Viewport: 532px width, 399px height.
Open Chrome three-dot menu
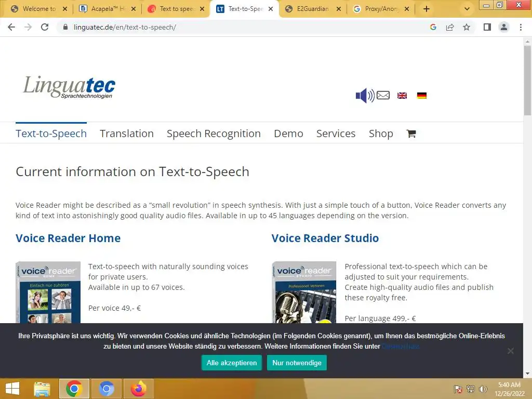[x=521, y=27]
